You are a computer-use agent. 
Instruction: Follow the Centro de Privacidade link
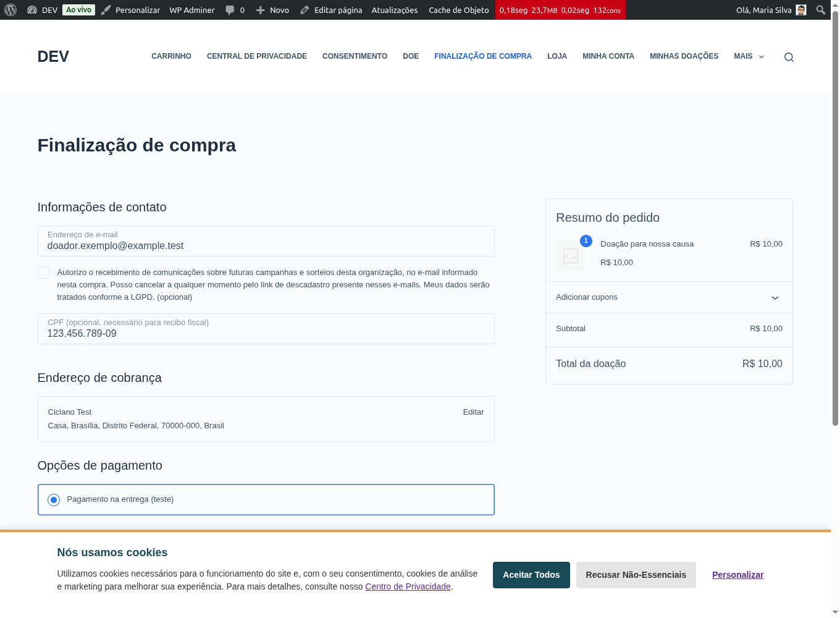pos(408,586)
